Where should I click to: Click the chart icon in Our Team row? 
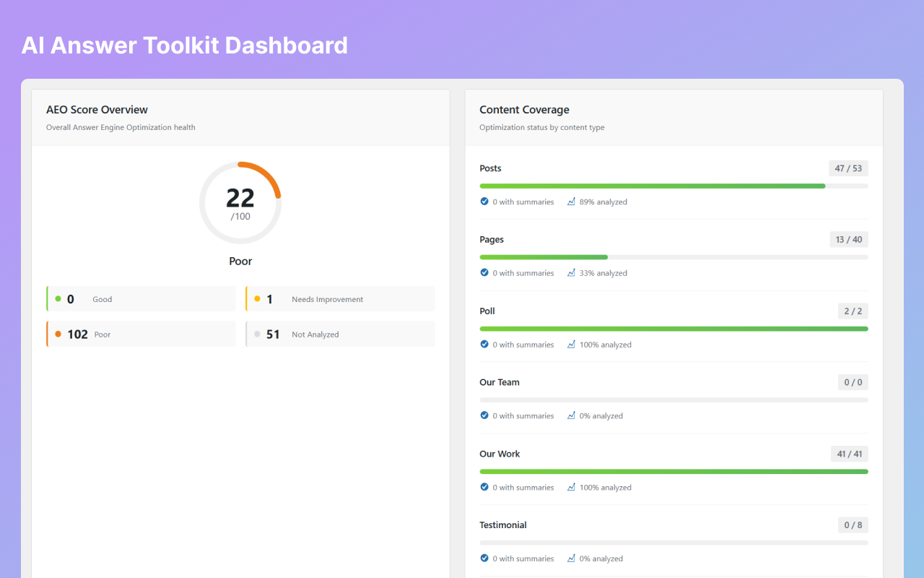click(x=571, y=415)
